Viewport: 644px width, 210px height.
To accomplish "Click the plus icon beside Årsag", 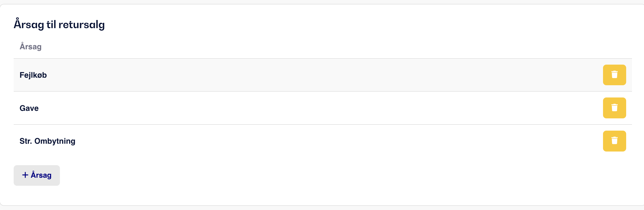I will [x=25, y=175].
